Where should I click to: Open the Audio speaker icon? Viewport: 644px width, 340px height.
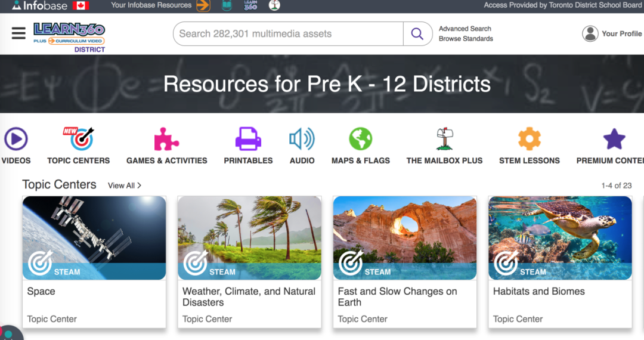click(302, 139)
